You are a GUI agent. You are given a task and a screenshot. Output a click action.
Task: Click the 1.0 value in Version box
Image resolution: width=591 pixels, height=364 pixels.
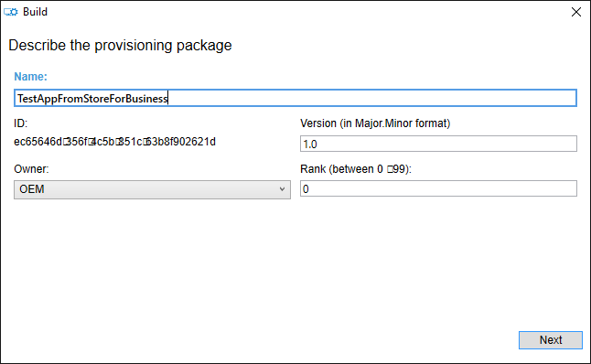(x=310, y=145)
